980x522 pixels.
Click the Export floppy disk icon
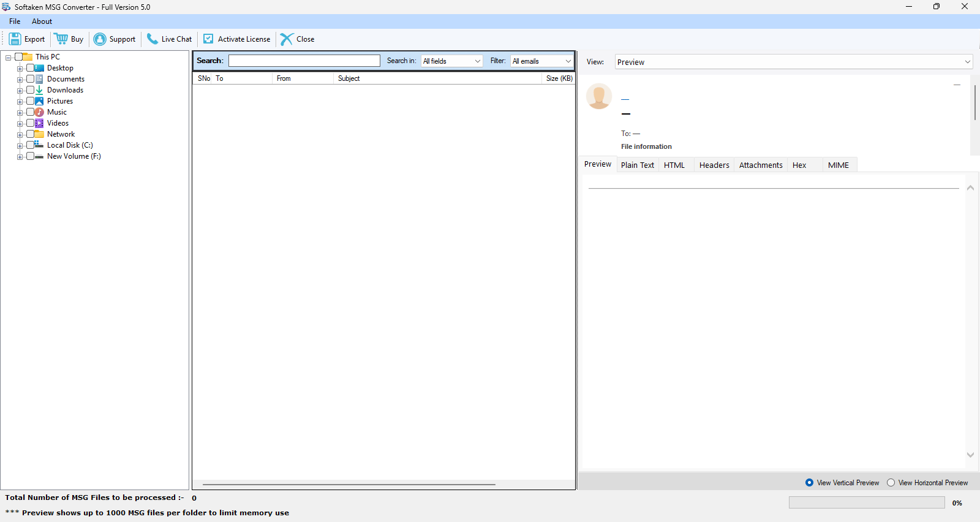click(15, 39)
